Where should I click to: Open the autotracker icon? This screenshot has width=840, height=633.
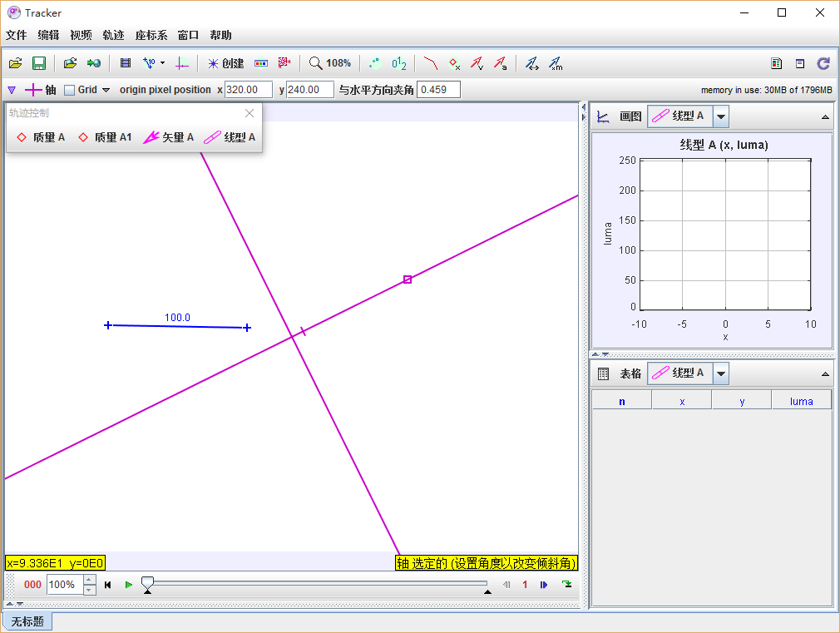pos(284,63)
